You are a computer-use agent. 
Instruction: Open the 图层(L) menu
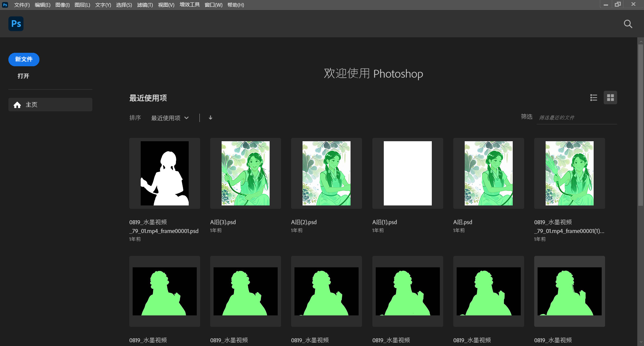point(82,5)
